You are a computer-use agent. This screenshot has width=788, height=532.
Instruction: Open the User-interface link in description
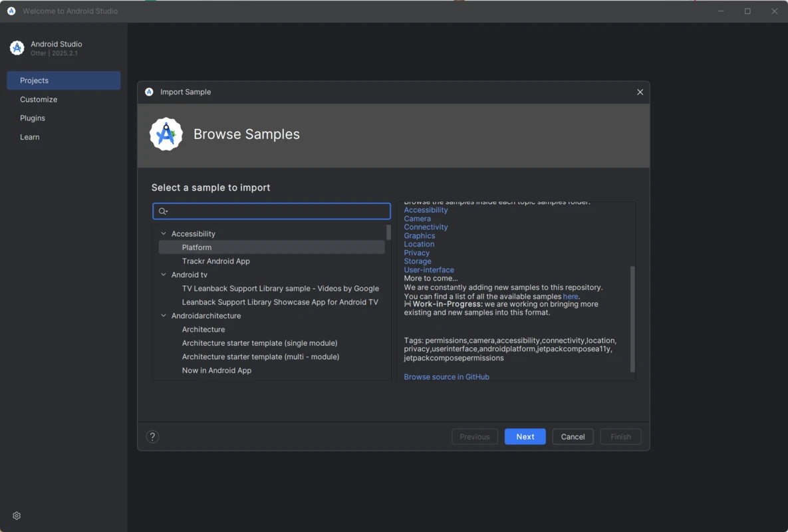pos(429,270)
